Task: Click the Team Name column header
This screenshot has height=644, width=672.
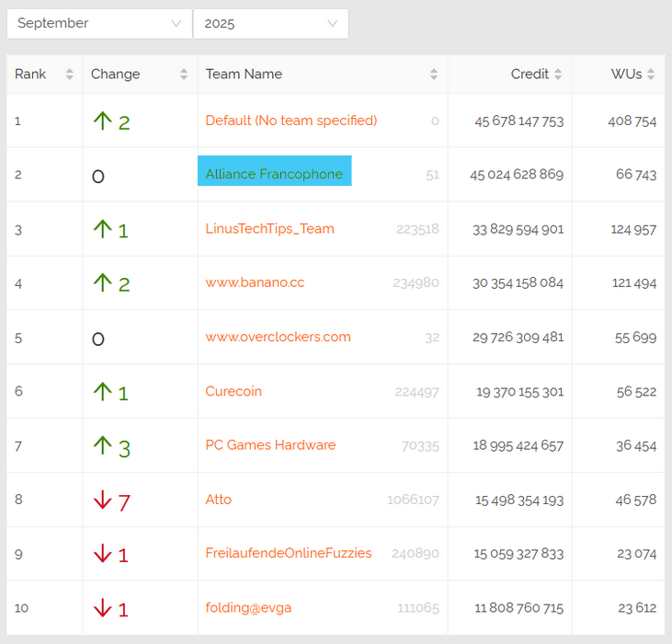Action: tap(244, 75)
